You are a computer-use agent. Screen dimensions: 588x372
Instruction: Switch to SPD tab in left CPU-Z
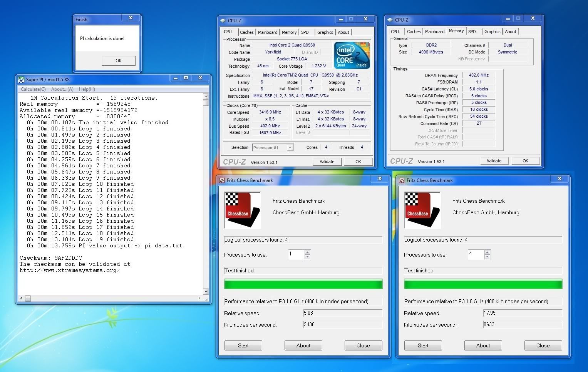click(305, 32)
